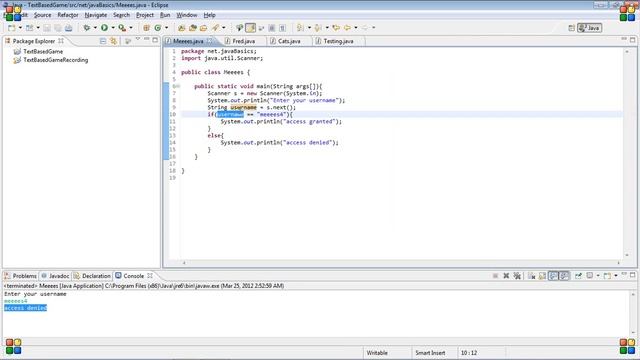Remove Launch X in console toolbar
Viewport: 640px width, 360px height.
point(506,276)
